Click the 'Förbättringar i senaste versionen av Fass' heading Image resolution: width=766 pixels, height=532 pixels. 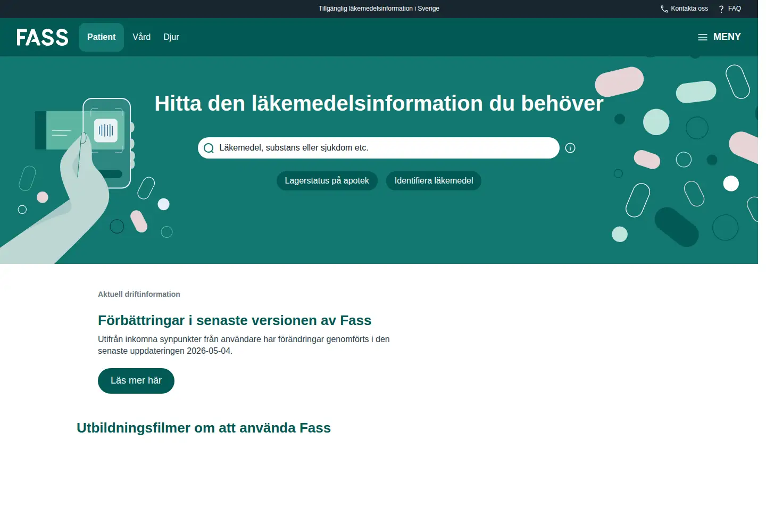[235, 320]
